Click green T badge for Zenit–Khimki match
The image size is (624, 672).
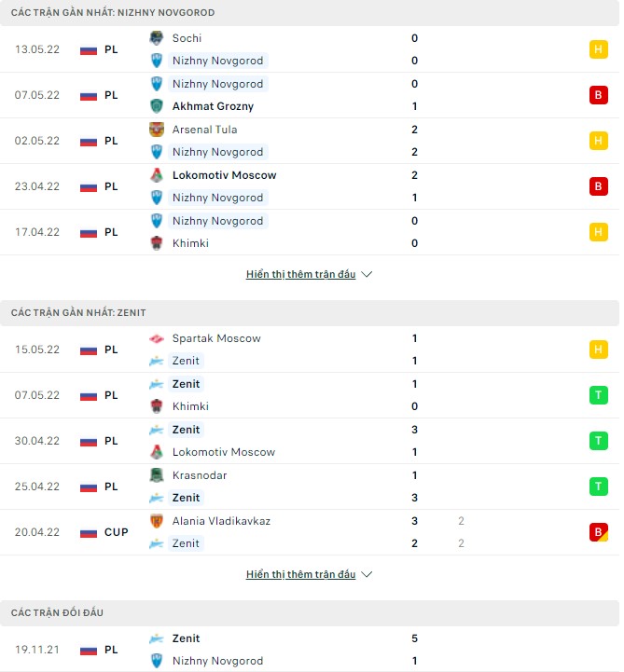598,395
